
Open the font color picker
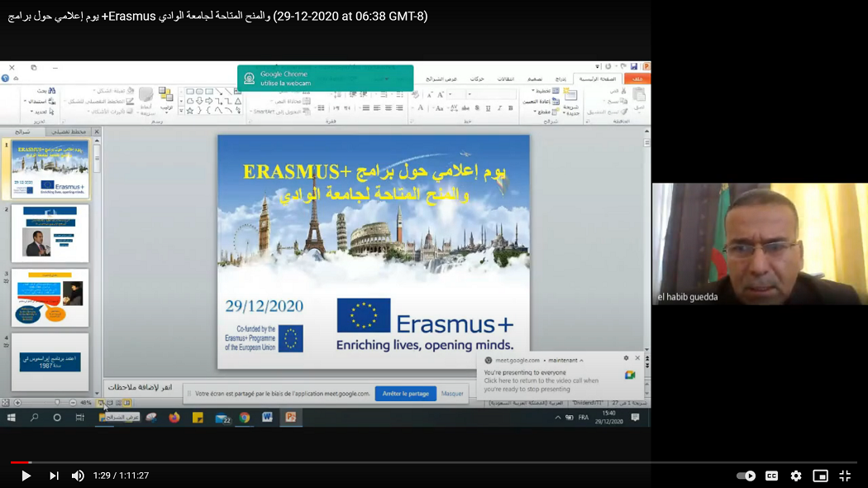420,108
